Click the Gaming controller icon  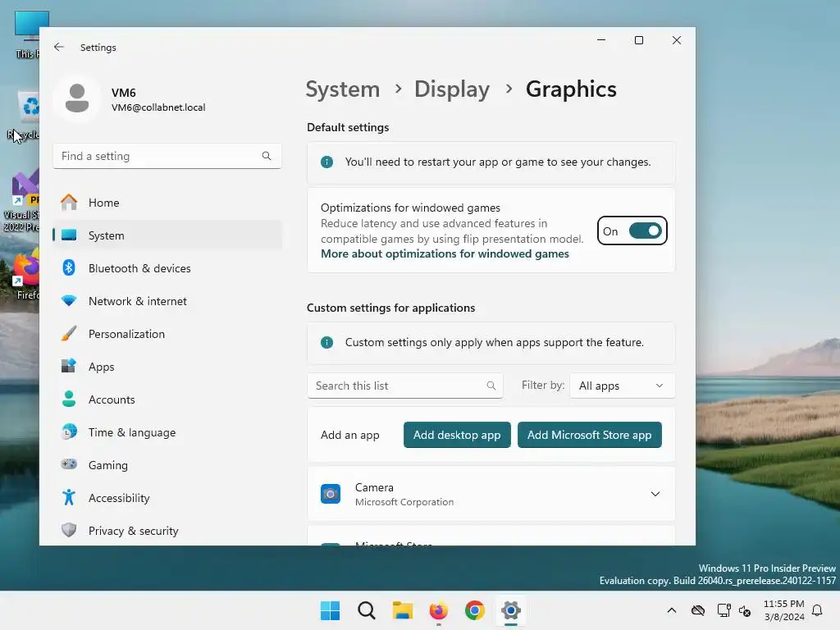point(69,464)
